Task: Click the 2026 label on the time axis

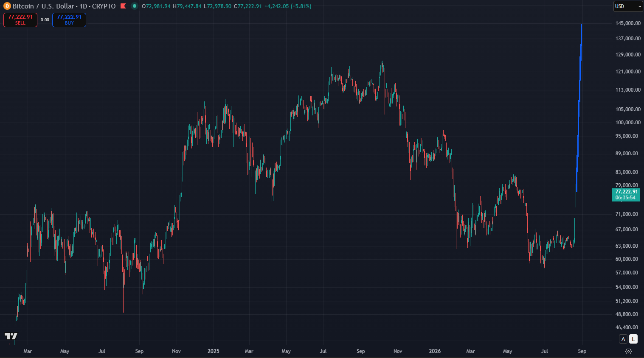Action: pos(435,351)
